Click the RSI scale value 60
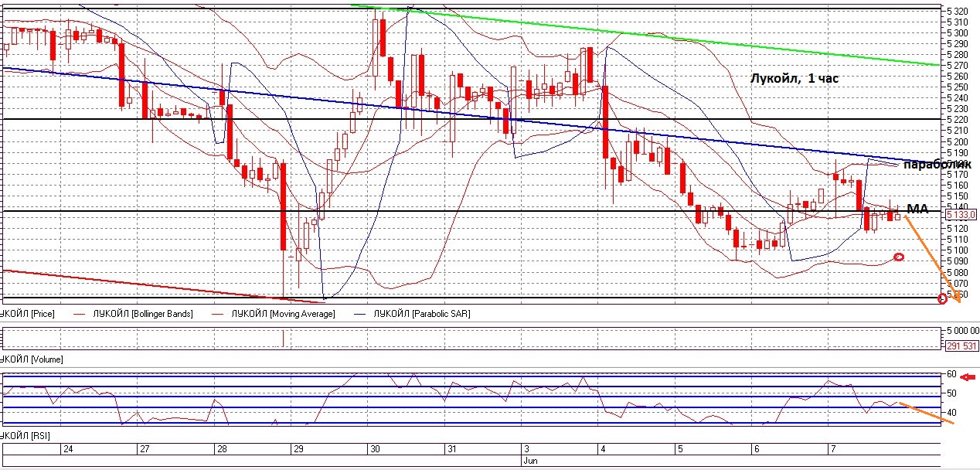The width and height of the screenshot is (980, 470). pos(952,374)
